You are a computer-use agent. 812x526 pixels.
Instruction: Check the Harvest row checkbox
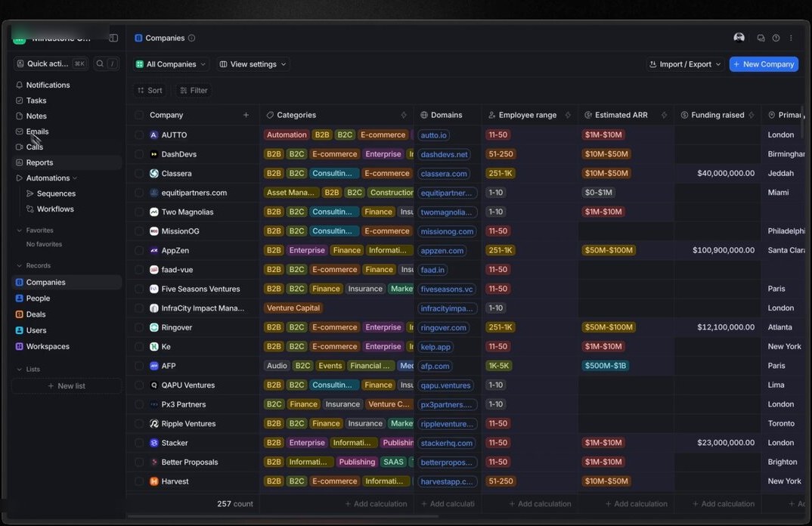pyautogui.click(x=139, y=481)
